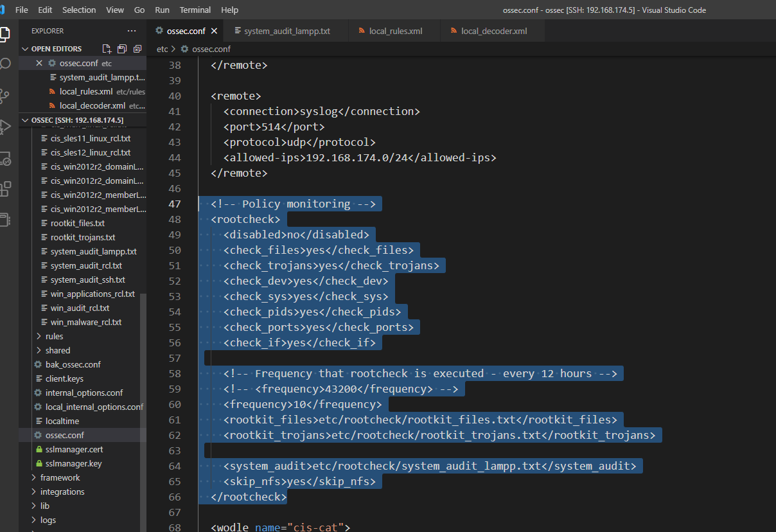This screenshot has width=776, height=532.
Task: Open client.keys file
Action: pos(64,378)
